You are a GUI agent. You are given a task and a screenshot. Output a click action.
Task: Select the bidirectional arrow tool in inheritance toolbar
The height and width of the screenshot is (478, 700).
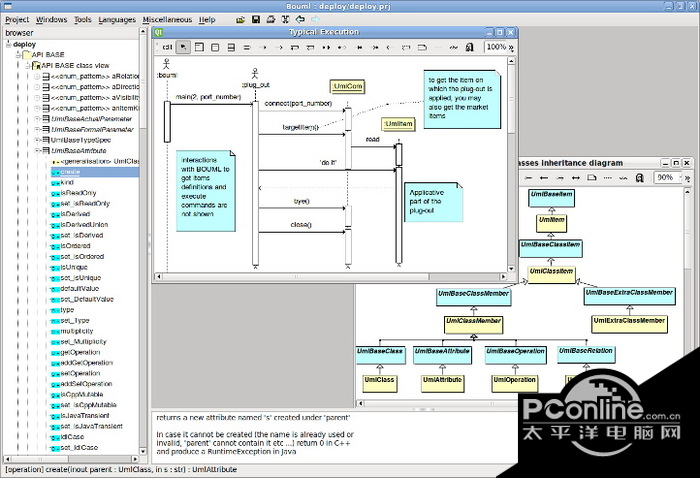[x=573, y=178]
